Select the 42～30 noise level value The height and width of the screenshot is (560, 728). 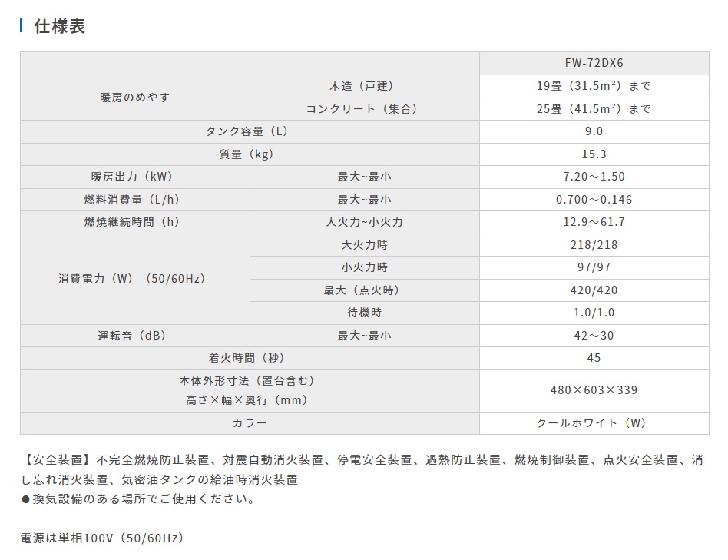(x=594, y=335)
